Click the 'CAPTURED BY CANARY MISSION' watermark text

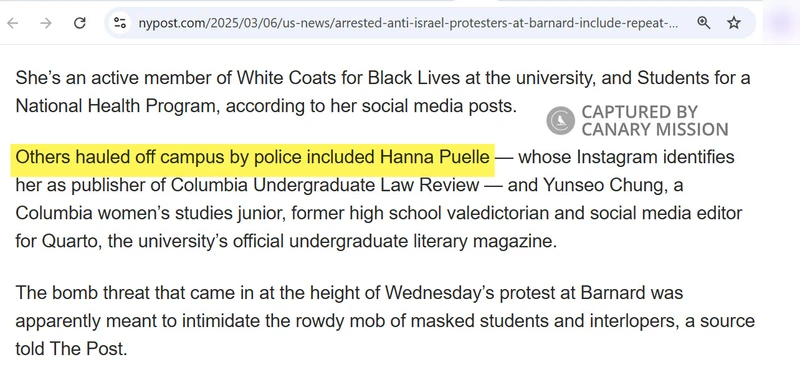point(655,121)
